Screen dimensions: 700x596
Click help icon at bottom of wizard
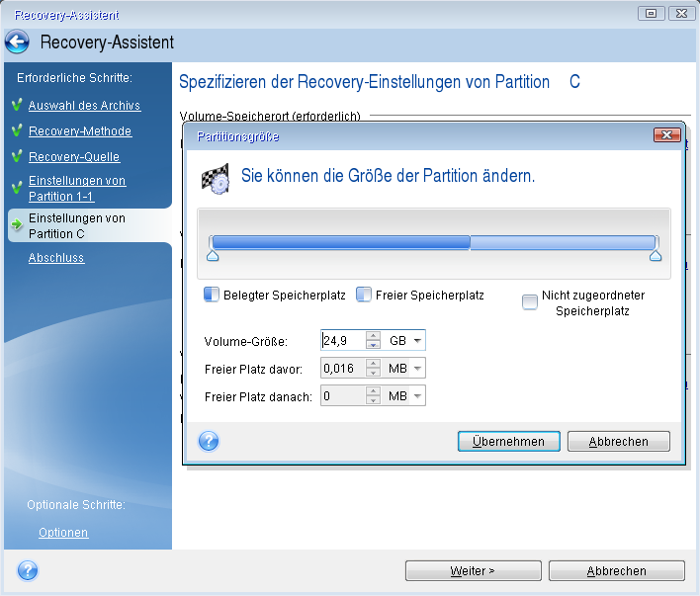(x=28, y=570)
